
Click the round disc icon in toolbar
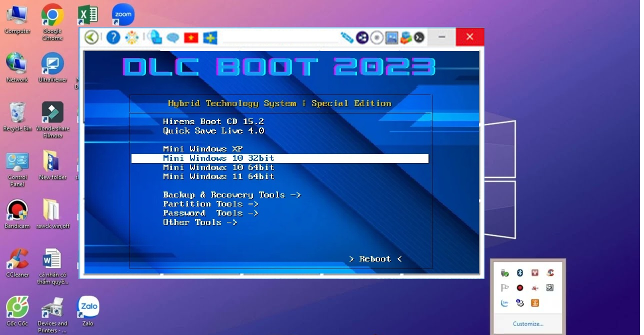[377, 37]
